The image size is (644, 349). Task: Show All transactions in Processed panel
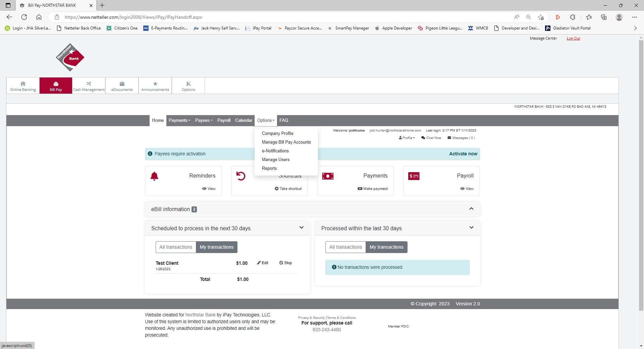point(345,247)
